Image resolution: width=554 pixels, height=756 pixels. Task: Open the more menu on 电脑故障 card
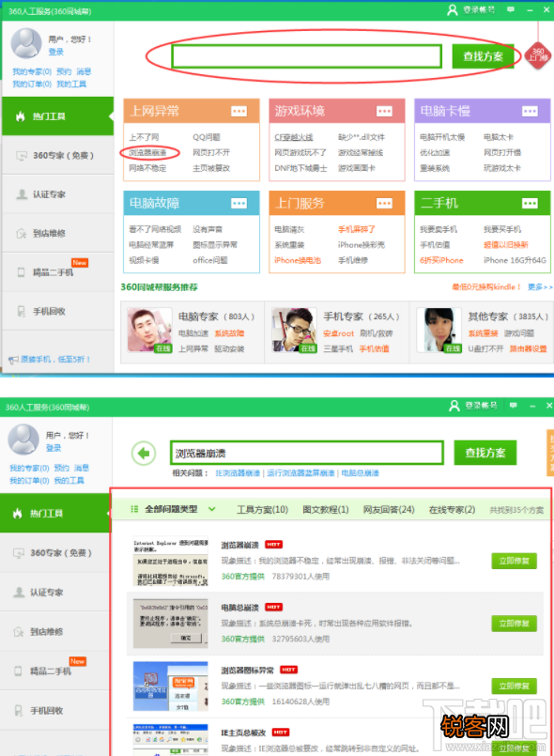239,204
